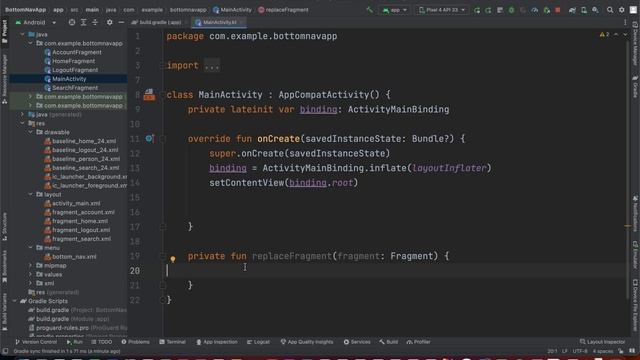Image resolution: width=640 pixels, height=360 pixels.
Task: Open Profiler tool window
Action: (418, 342)
